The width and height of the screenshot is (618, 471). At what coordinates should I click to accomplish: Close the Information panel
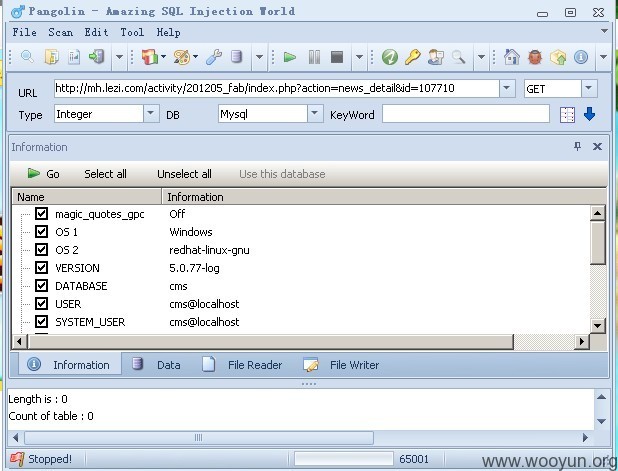point(598,147)
